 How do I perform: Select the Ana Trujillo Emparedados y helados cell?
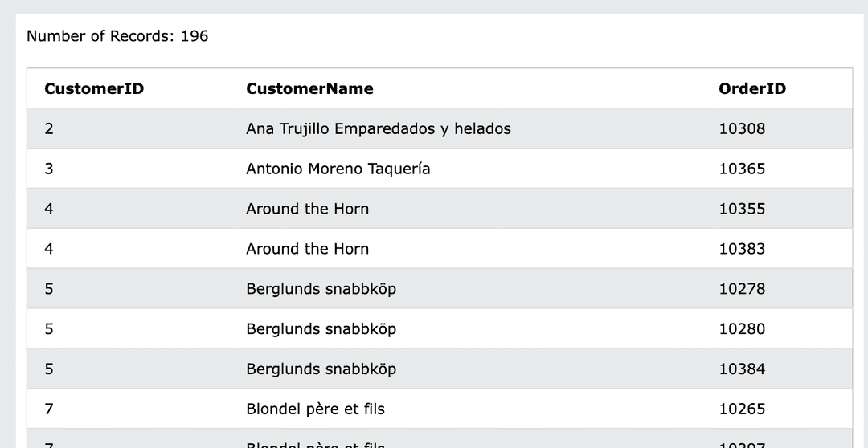379,128
